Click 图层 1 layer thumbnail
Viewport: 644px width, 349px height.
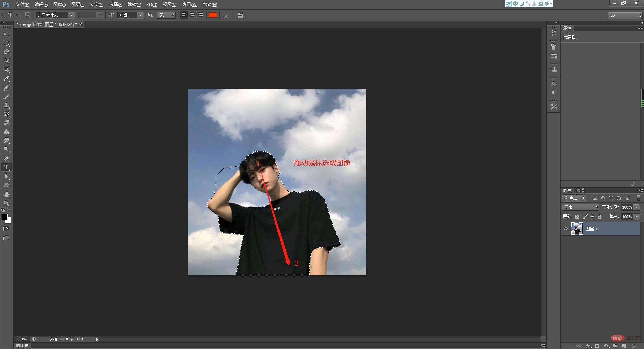(577, 229)
